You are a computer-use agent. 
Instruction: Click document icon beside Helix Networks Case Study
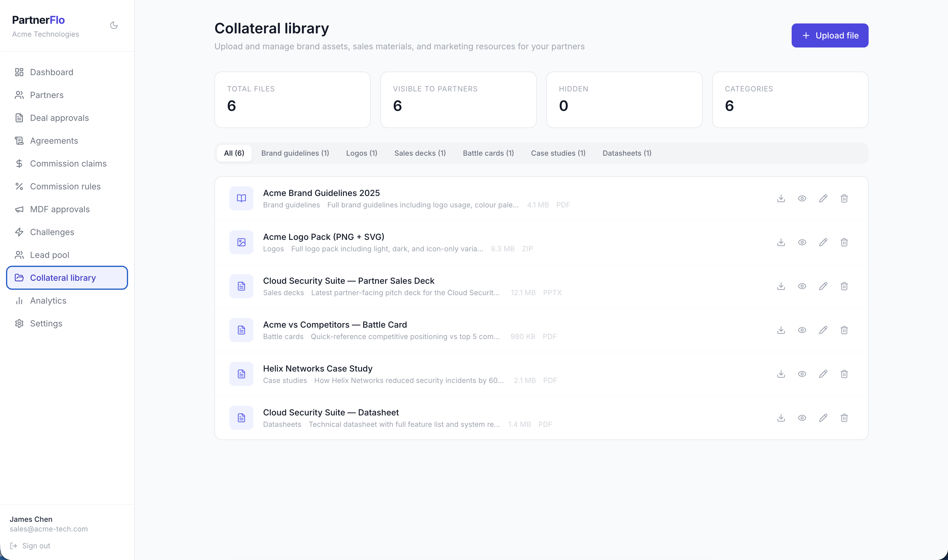coord(241,374)
